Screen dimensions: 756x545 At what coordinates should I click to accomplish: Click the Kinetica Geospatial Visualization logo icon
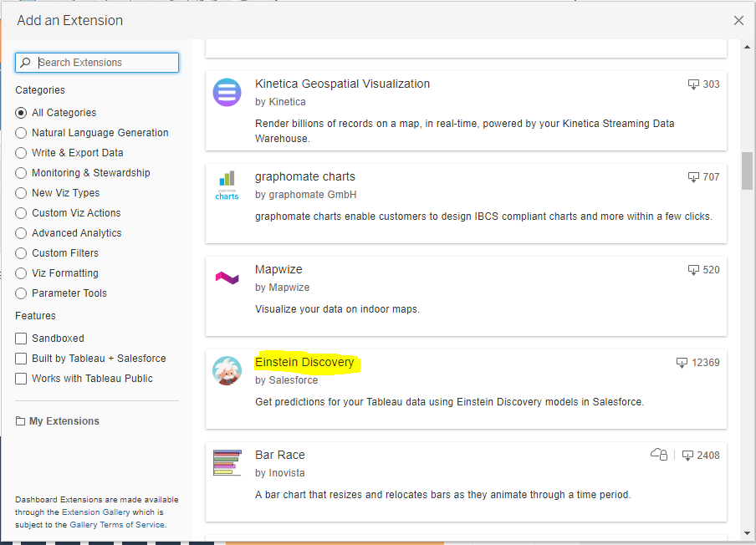(x=227, y=92)
